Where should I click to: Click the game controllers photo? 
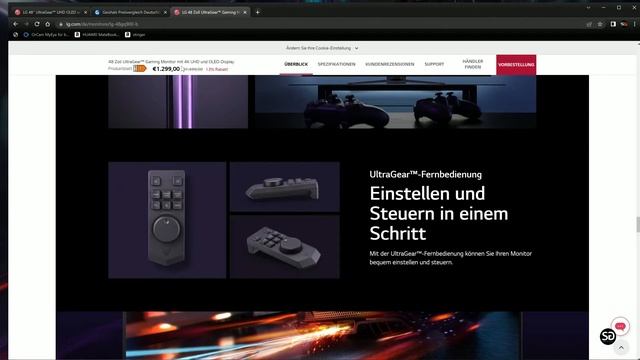tap(395, 102)
